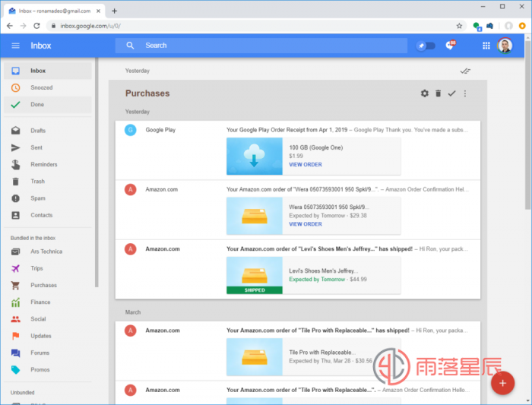Click the browser address bar
Viewport: 532px width, 405px height.
click(255, 26)
